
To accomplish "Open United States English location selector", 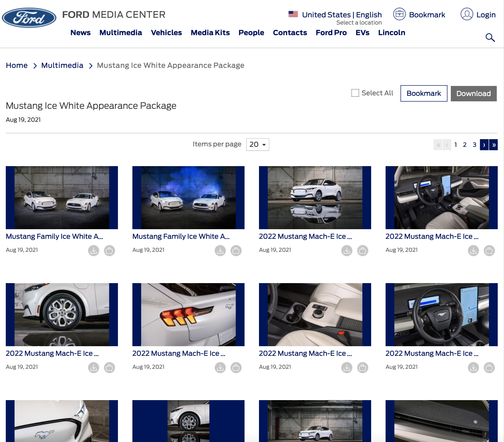I will click(342, 15).
